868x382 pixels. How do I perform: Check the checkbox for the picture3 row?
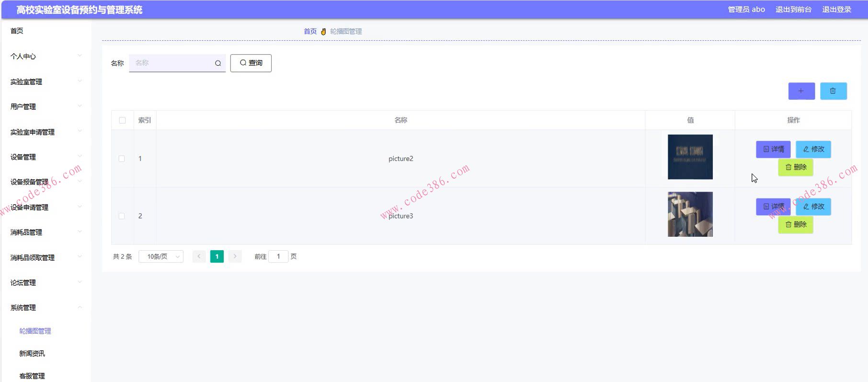pyautogui.click(x=122, y=216)
